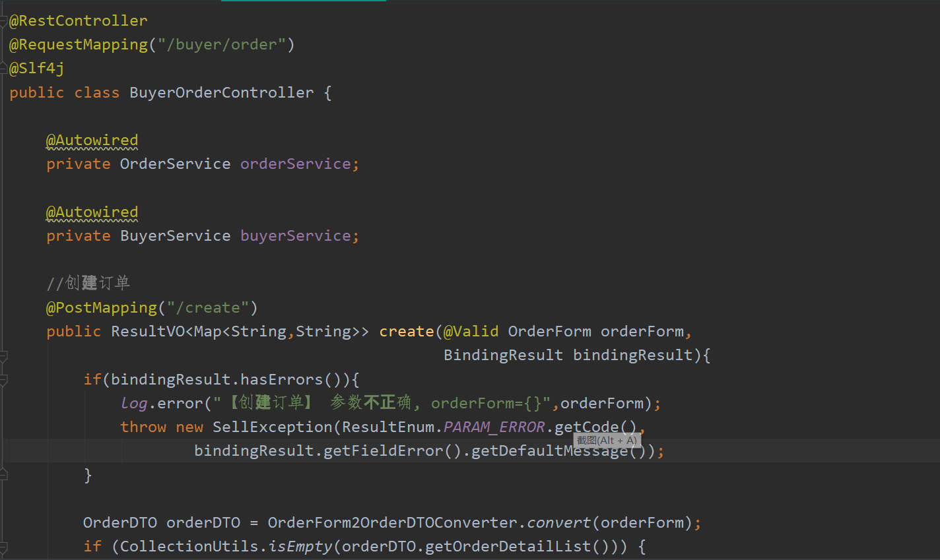
Task: Click the @Valid annotation
Action: (471, 332)
